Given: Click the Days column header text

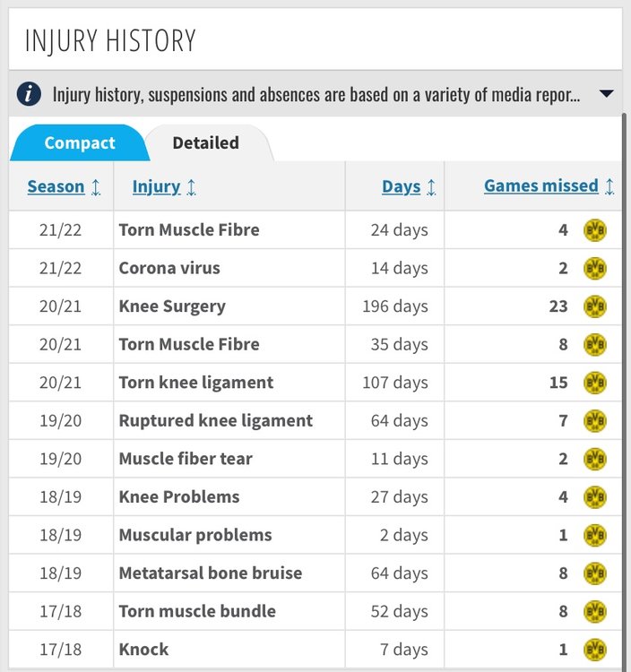Looking at the screenshot, I should 402,187.
